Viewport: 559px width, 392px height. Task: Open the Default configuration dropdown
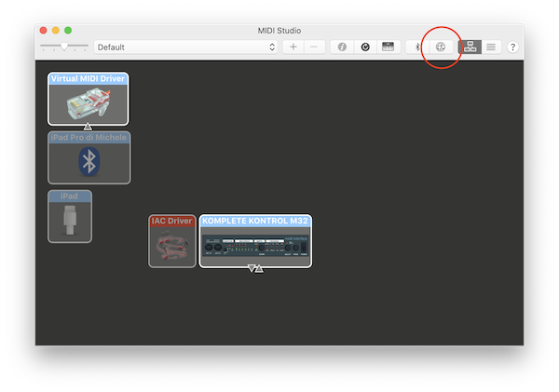coord(185,47)
